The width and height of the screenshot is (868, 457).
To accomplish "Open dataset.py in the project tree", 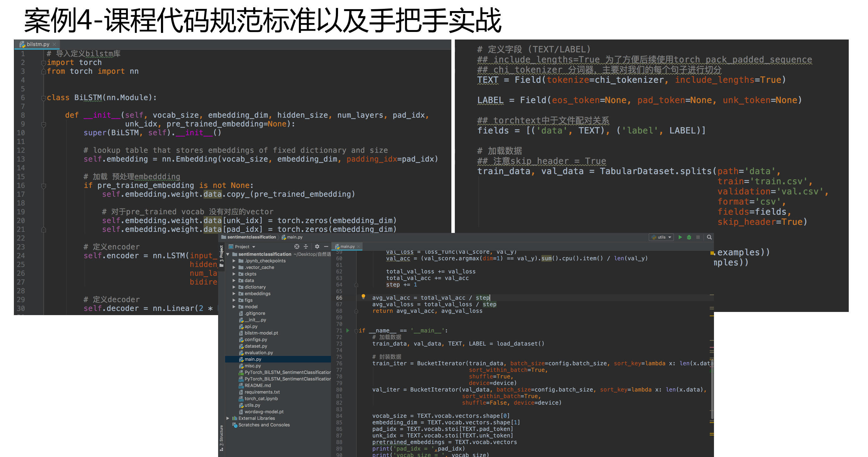I will (x=255, y=346).
